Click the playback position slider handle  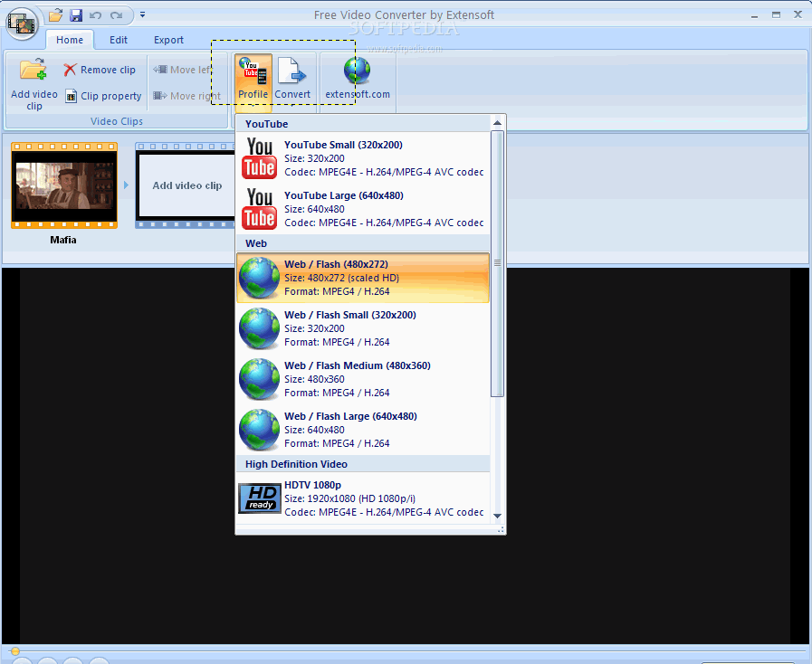[15, 651]
